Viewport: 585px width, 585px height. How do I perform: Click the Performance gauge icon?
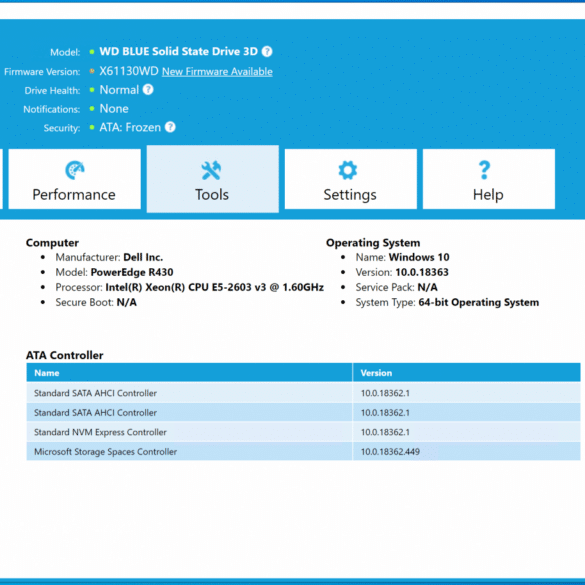point(75,170)
